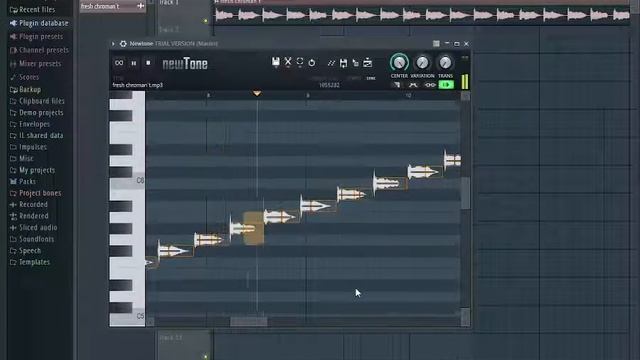Expand Channel presets folder

click(x=40, y=50)
